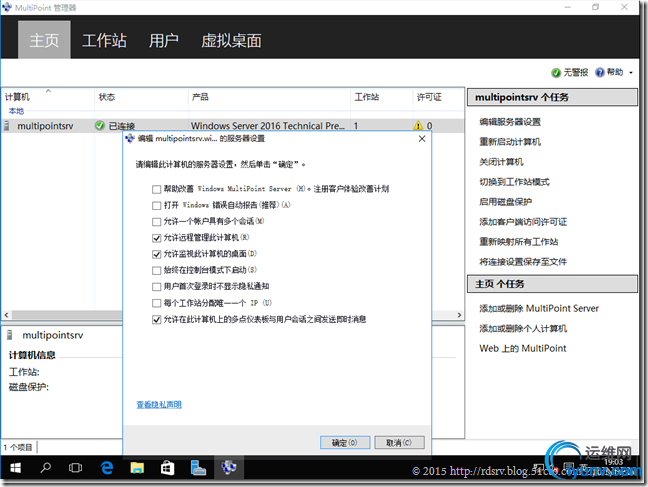648x487 pixels.
Task: Click Windows Server 2016 Technical Pre... cell
Action: [x=268, y=126]
